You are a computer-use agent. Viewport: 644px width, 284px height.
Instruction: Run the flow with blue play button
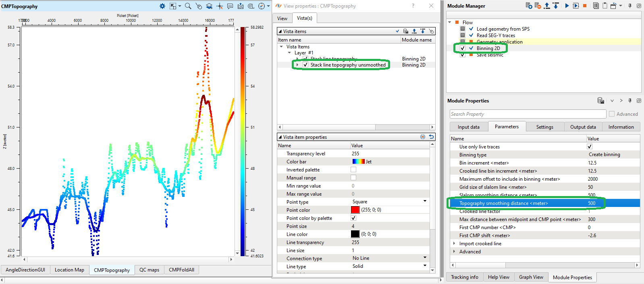point(567,6)
